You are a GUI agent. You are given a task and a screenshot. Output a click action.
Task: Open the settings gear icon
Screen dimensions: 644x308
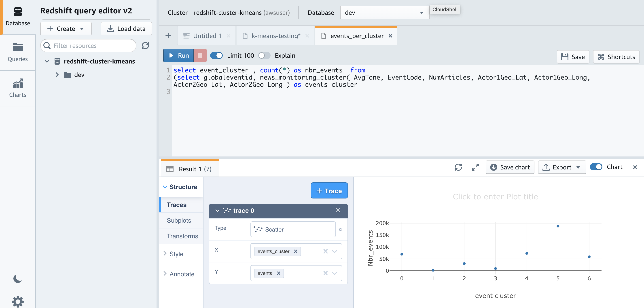click(17, 302)
